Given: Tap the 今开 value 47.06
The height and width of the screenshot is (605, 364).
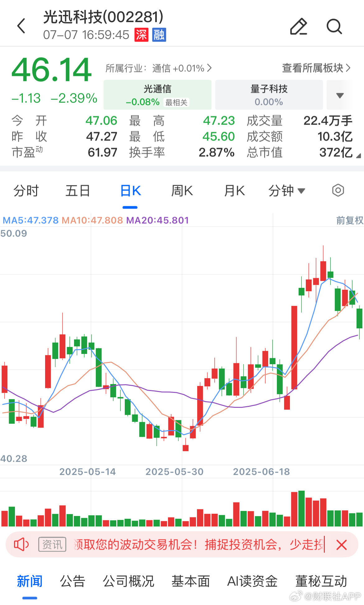Looking at the screenshot, I should click(101, 121).
